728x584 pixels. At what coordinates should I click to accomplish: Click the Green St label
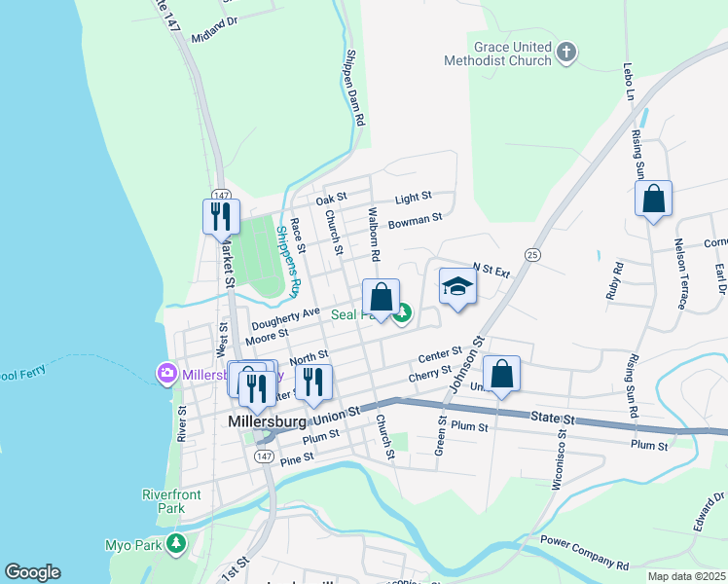pyautogui.click(x=440, y=436)
